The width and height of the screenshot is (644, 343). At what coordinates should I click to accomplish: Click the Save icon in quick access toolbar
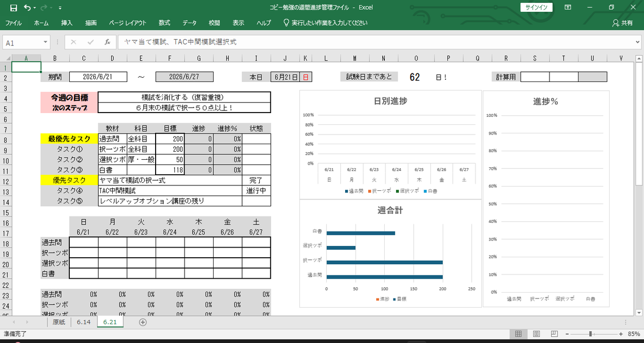click(x=13, y=8)
